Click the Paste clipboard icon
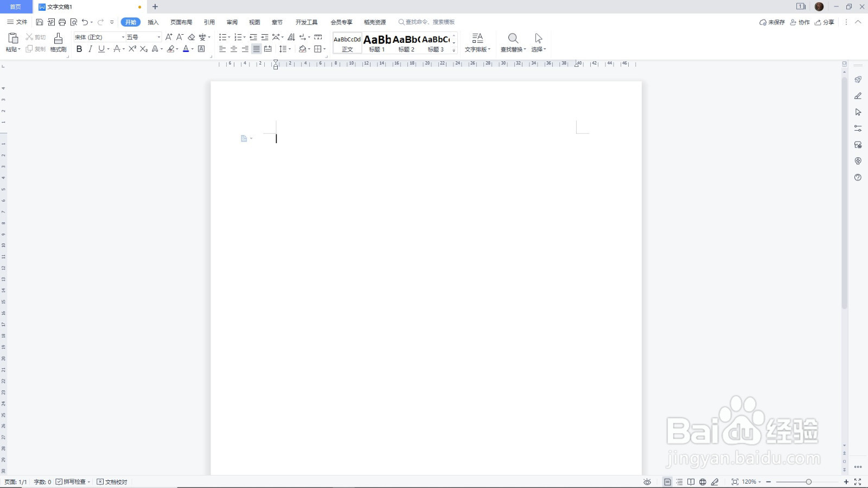The height and width of the screenshot is (488, 868). coord(12,38)
